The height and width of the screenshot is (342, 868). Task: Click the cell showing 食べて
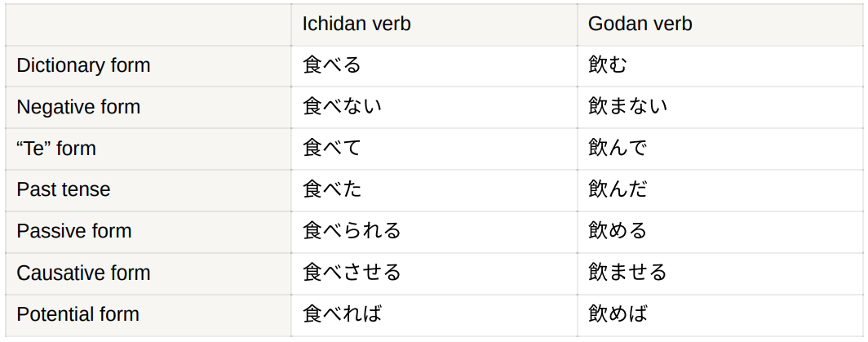pos(434,149)
